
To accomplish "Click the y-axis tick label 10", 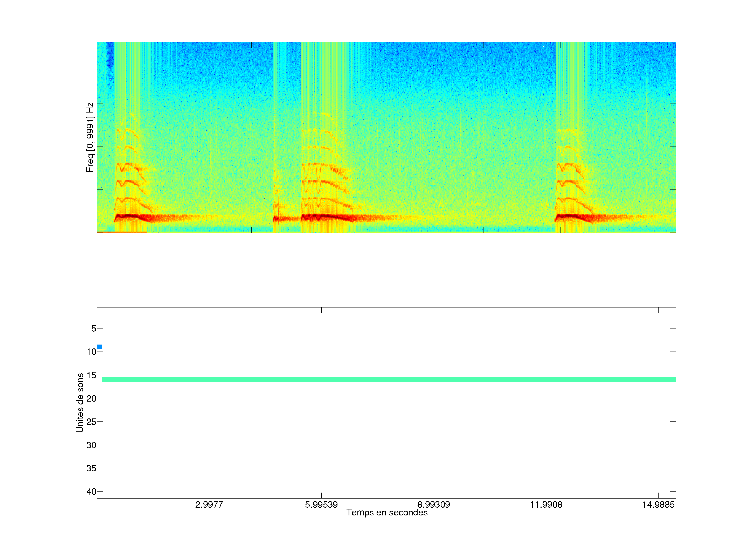I will tap(91, 352).
